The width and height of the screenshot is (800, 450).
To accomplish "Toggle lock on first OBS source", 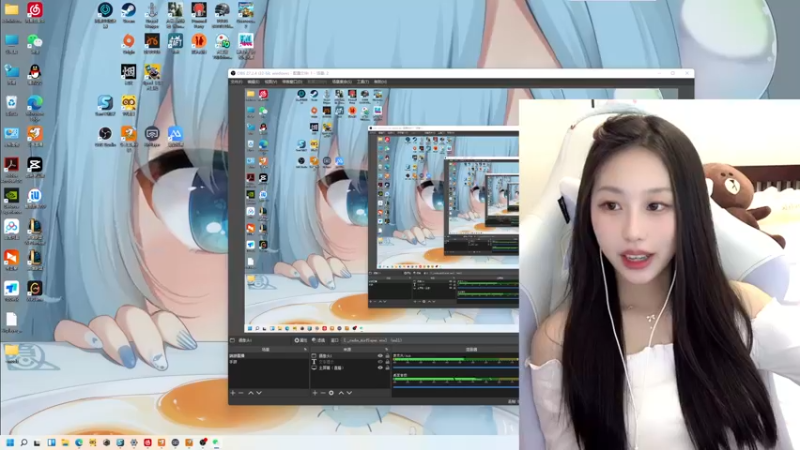I will pyautogui.click(x=387, y=356).
